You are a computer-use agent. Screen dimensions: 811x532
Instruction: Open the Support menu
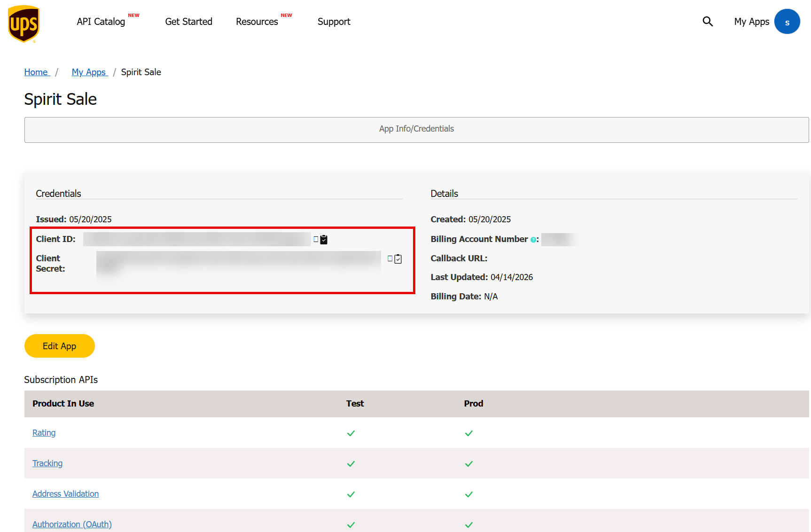pyautogui.click(x=334, y=22)
